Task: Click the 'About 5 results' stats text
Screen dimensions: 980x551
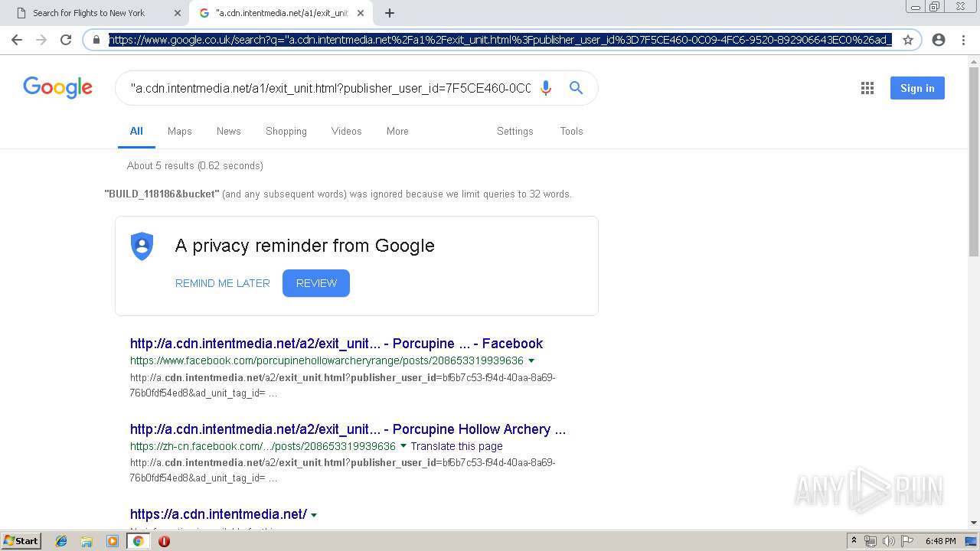Action: coord(195,165)
